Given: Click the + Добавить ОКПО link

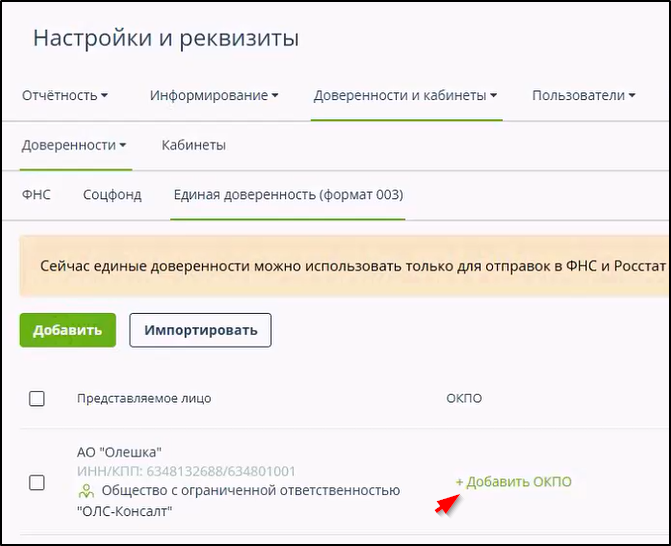Looking at the screenshot, I should pos(514,482).
